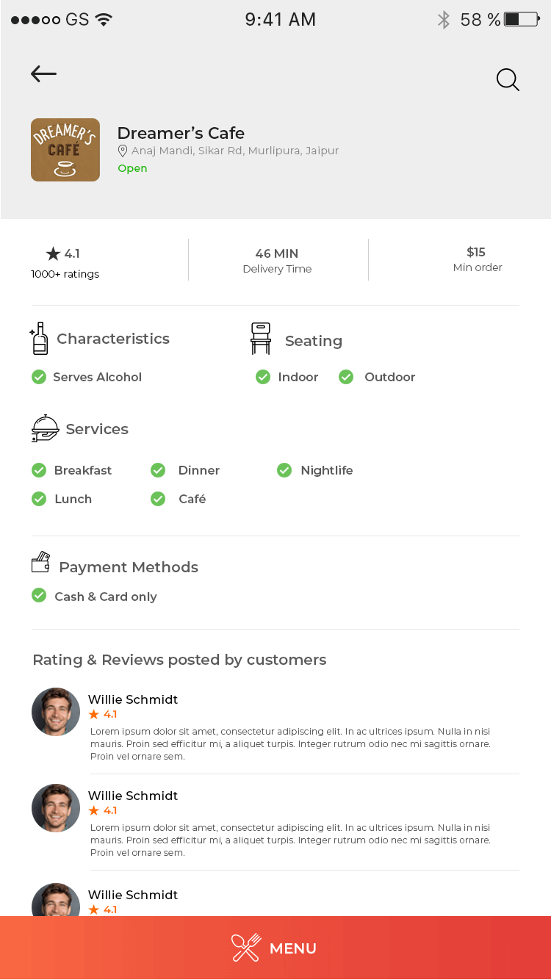The height and width of the screenshot is (980, 551).
Task: Open search with the magnifier icon
Action: point(508,79)
